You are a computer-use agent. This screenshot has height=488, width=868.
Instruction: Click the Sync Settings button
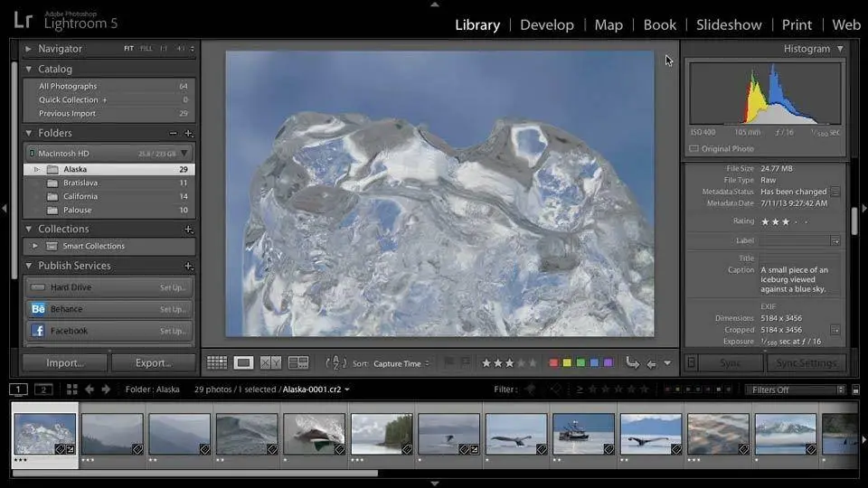tap(806, 363)
